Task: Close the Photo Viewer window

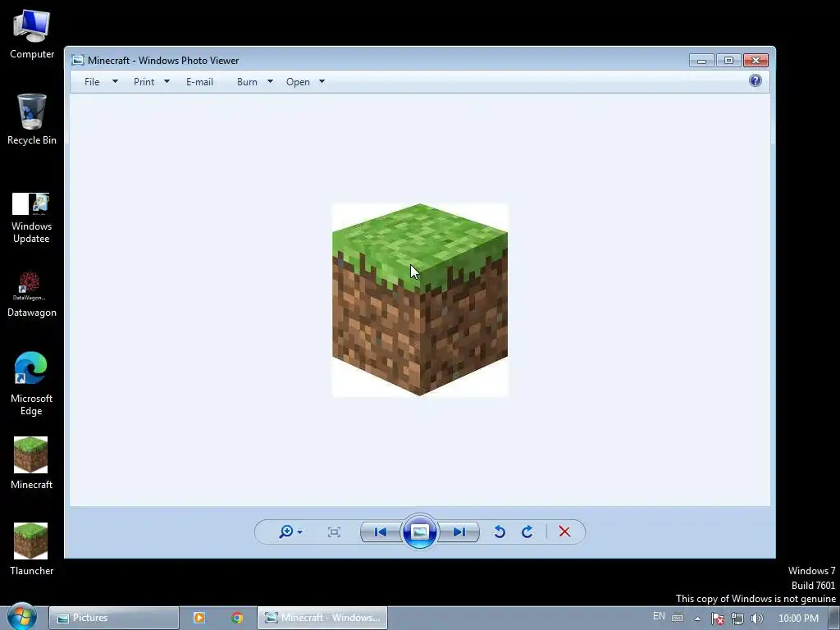Action: (756, 61)
